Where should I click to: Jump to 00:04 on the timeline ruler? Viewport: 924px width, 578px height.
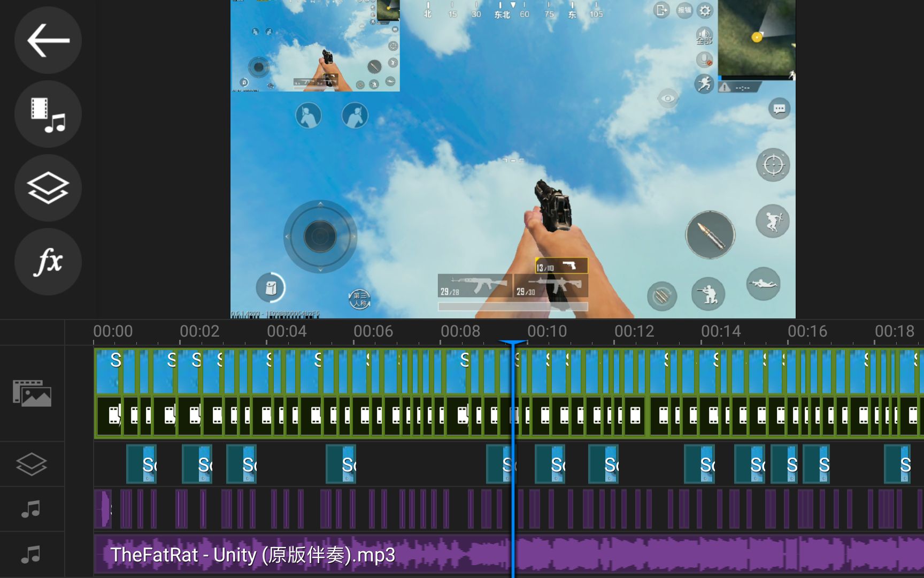pyautogui.click(x=287, y=331)
